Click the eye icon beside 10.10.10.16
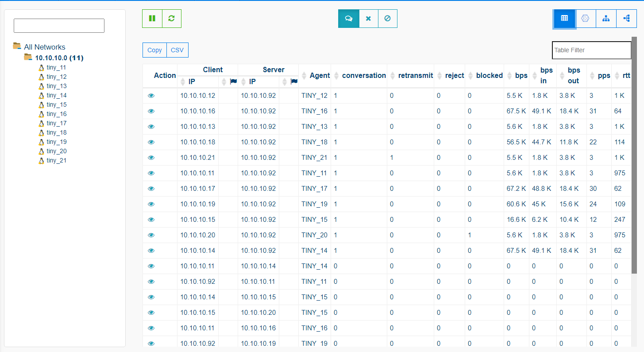Image resolution: width=644 pixels, height=352 pixels. [151, 111]
